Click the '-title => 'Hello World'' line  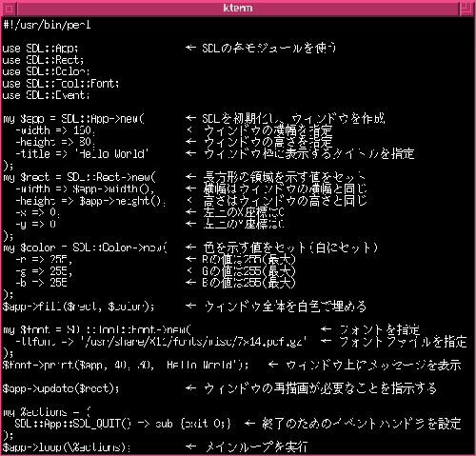[82, 154]
